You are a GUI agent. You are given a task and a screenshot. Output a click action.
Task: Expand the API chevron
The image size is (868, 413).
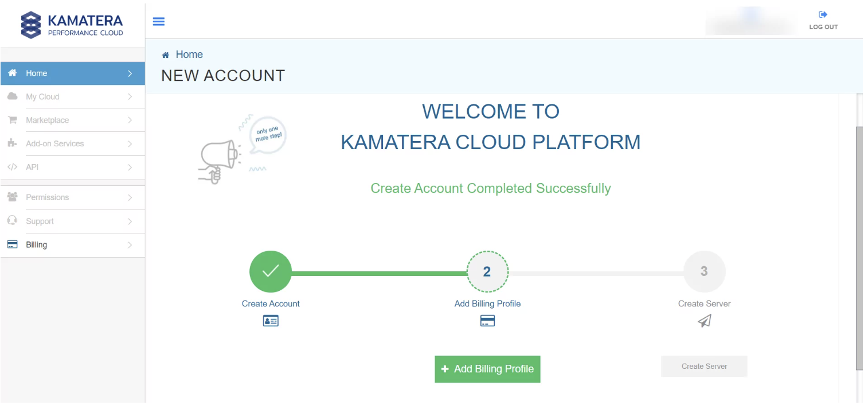click(x=130, y=167)
